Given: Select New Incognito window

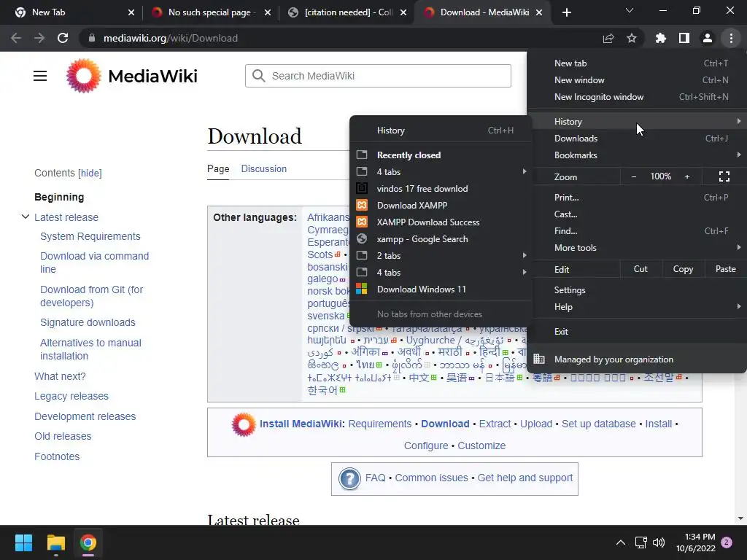Looking at the screenshot, I should [x=637, y=97].
